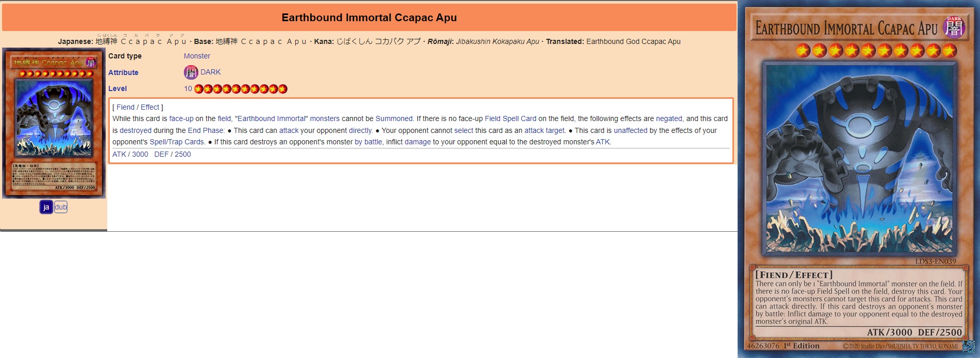Screen dimensions: 980x358
Task: Open the 'field' link after 'on the'
Action: point(224,118)
